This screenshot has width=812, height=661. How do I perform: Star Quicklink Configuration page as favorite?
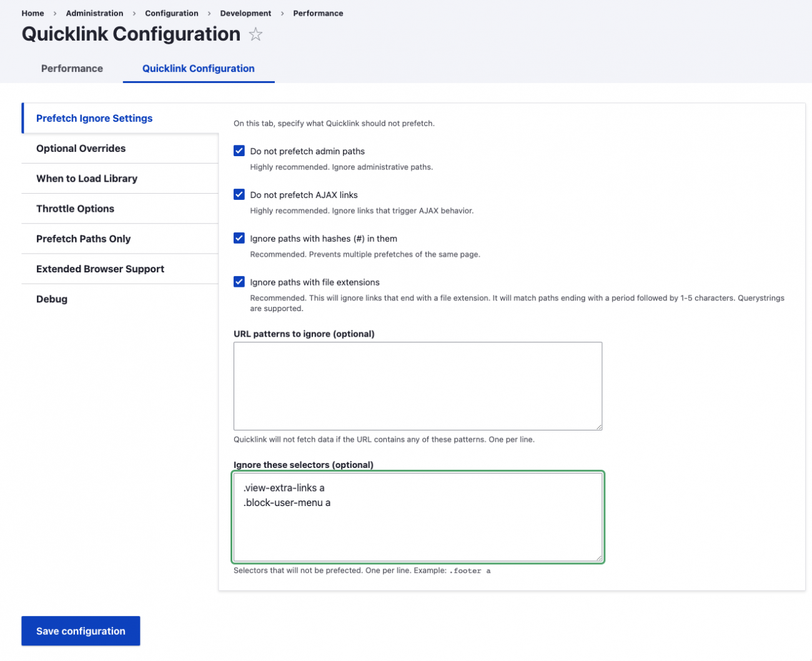point(255,34)
